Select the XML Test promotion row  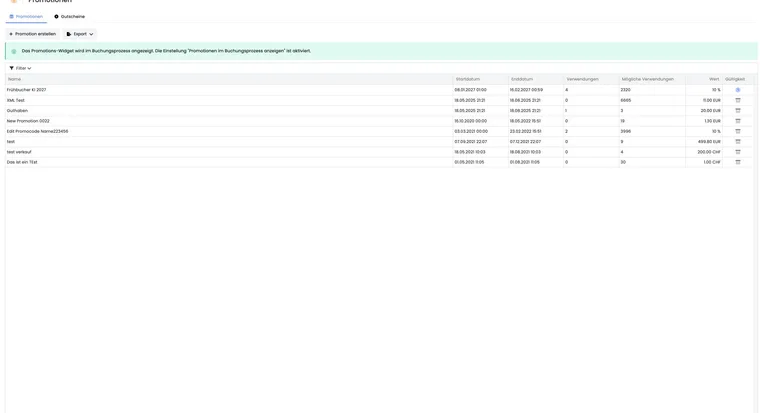pos(378,100)
